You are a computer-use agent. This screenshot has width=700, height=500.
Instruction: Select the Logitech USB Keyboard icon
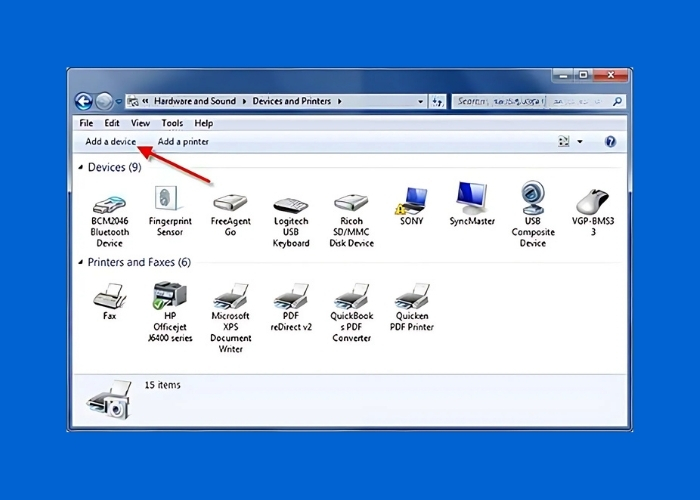(290, 203)
